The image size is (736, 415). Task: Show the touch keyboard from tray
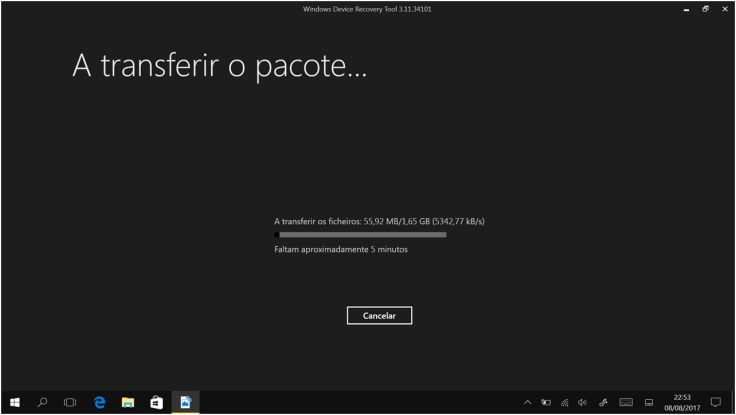tap(626, 403)
